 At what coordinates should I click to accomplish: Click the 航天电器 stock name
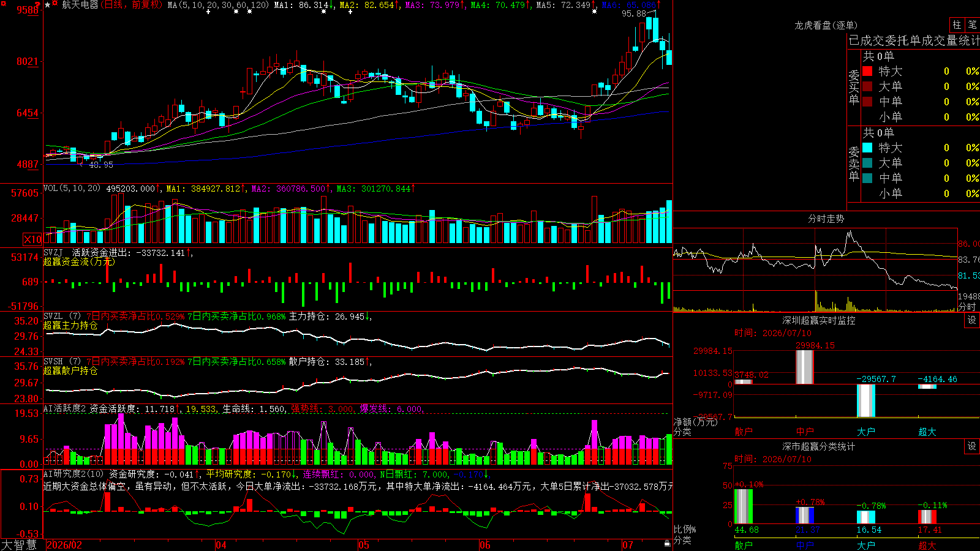click(80, 5)
